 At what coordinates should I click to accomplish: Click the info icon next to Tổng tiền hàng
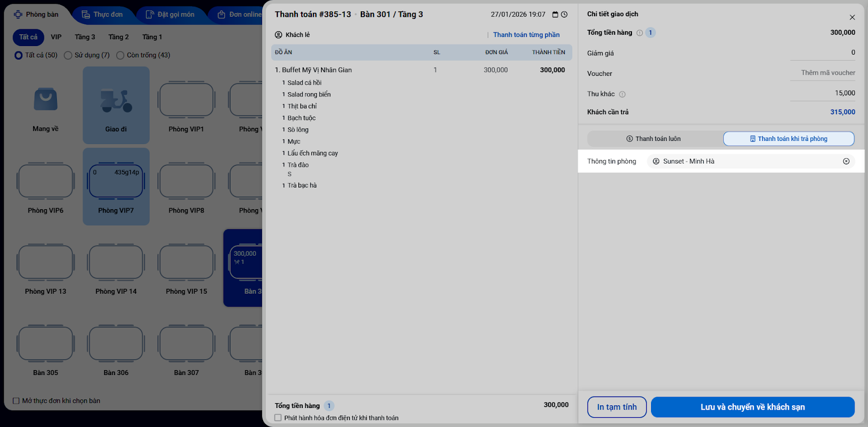click(x=640, y=33)
